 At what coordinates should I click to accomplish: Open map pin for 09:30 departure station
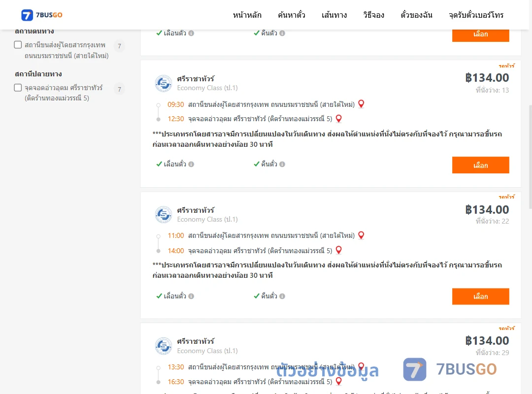362,104
